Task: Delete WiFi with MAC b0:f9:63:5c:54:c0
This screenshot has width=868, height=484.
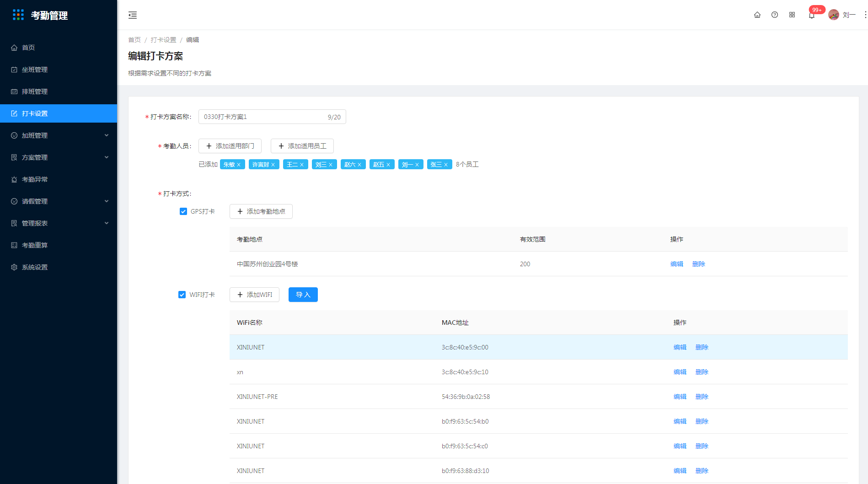Action: coord(702,446)
